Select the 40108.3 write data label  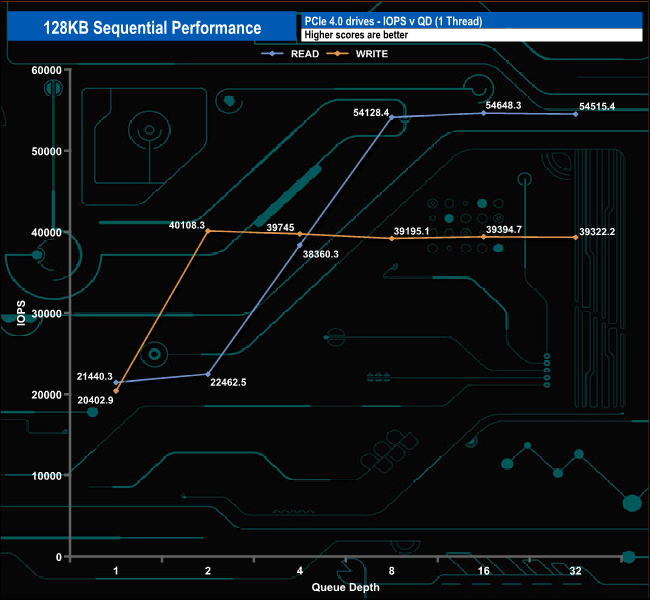tap(187, 225)
